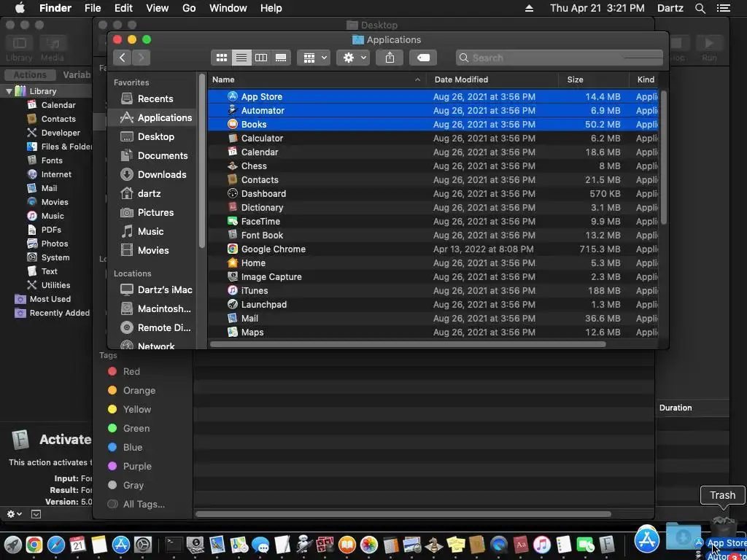Open Notification Center in menu bar

(x=723, y=8)
